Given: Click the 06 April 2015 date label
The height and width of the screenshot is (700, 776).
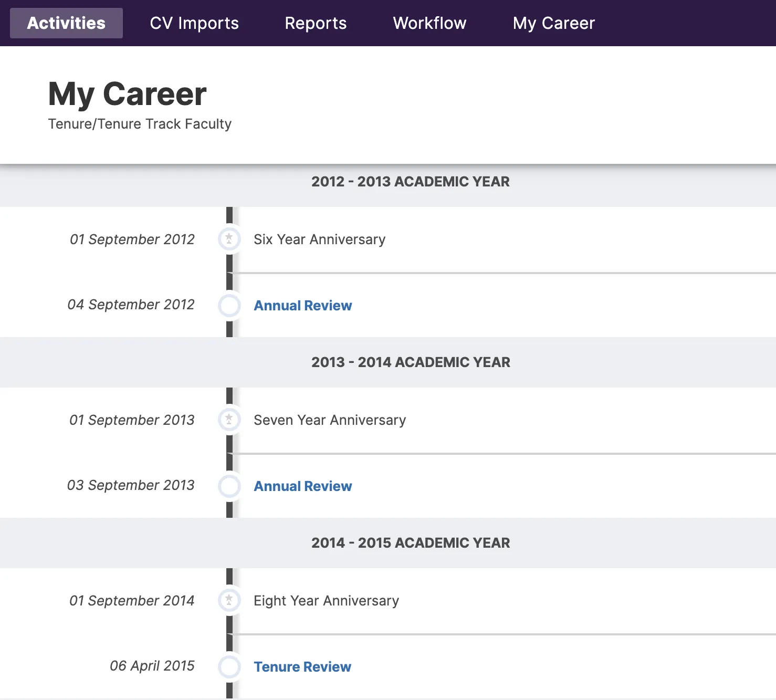Looking at the screenshot, I should [152, 666].
